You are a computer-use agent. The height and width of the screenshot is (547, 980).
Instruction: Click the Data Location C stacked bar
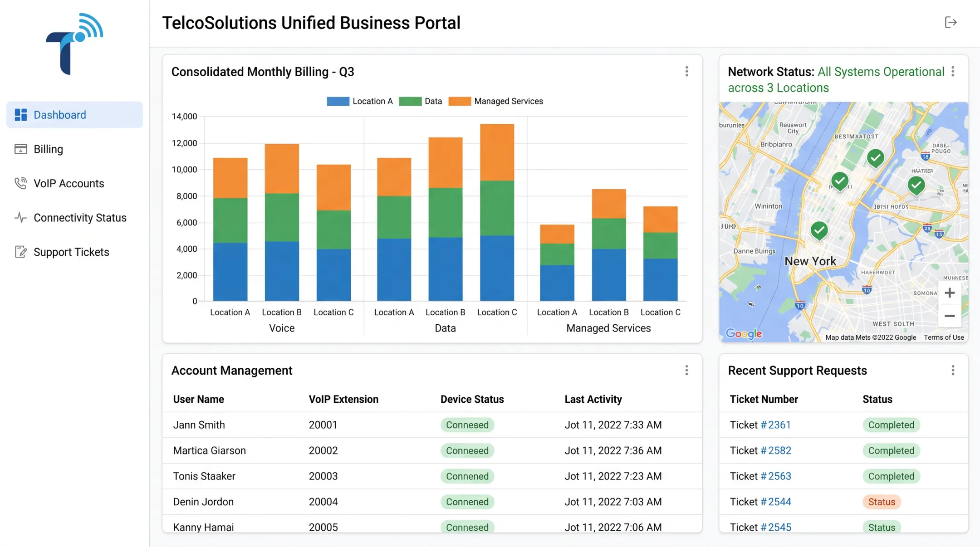[497, 212]
